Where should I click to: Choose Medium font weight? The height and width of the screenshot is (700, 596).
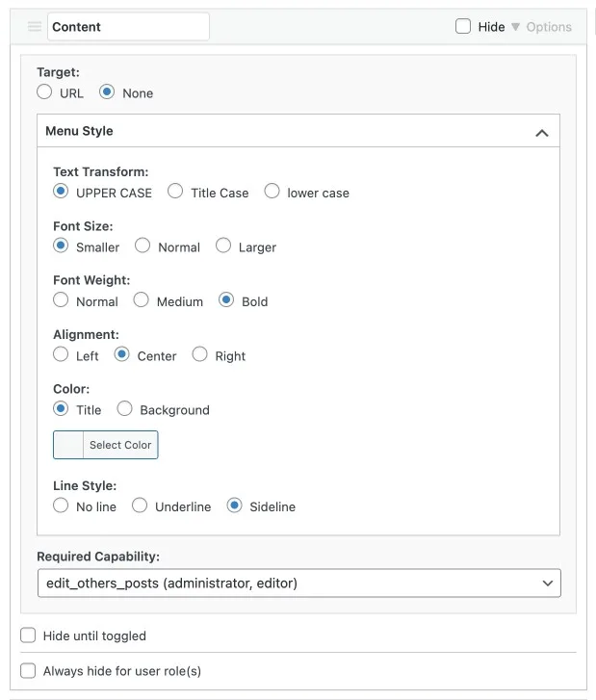(141, 300)
